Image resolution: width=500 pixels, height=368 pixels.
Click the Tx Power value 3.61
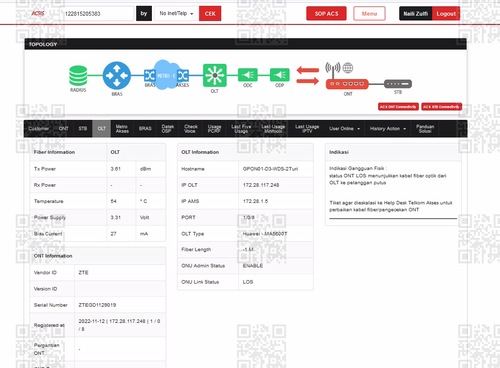click(x=116, y=169)
